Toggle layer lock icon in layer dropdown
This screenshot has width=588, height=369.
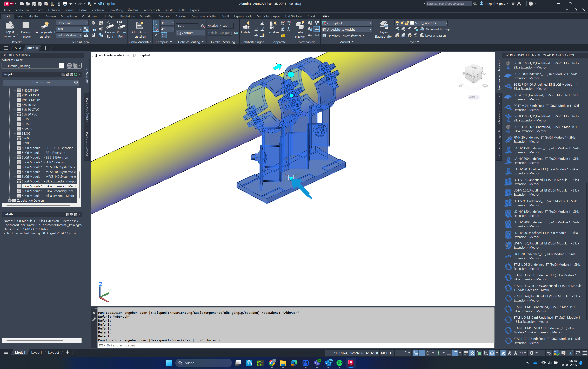click(x=407, y=23)
